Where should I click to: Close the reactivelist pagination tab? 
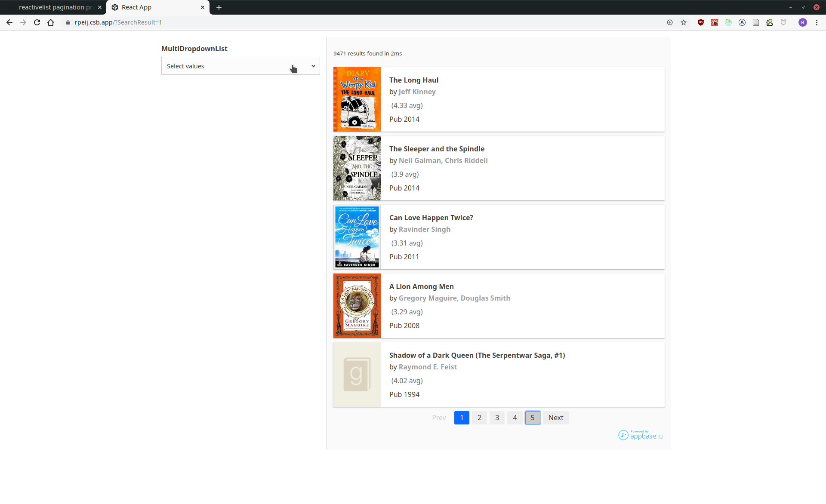(x=100, y=7)
